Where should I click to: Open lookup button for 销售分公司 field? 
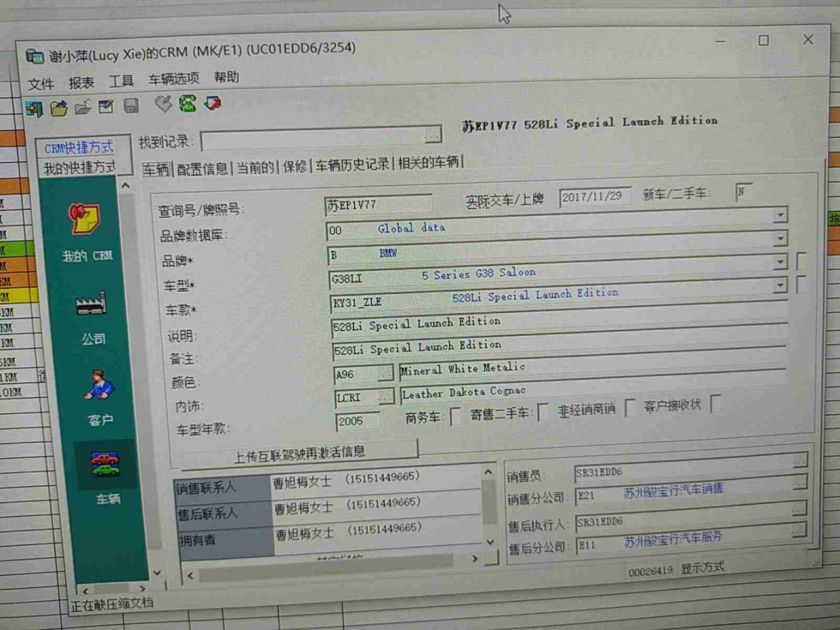coord(799,484)
